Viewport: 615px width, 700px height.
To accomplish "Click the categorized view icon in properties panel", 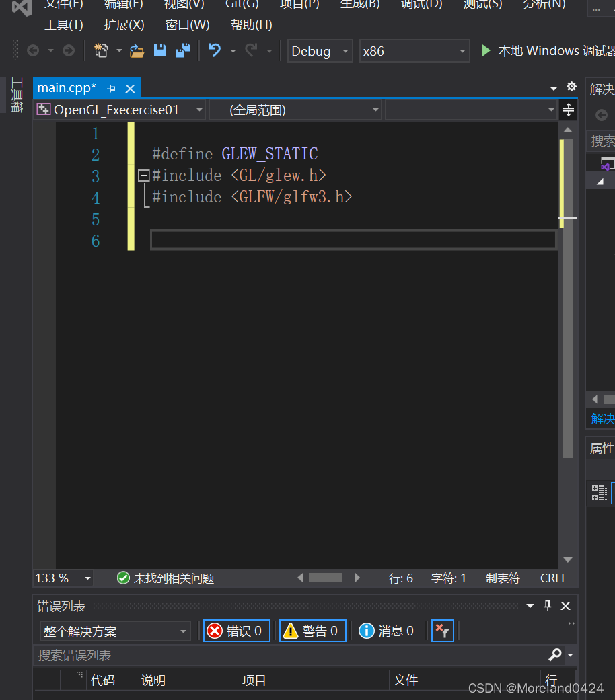I will [x=599, y=493].
